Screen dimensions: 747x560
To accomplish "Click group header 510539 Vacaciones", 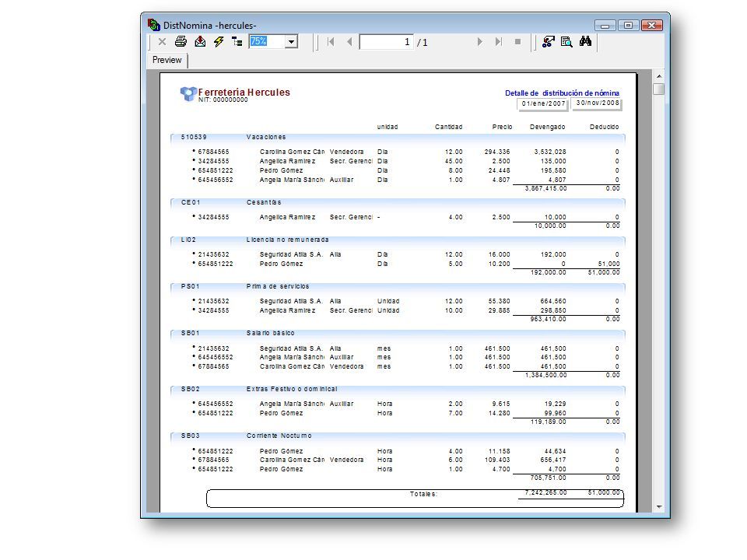I will (x=398, y=137).
